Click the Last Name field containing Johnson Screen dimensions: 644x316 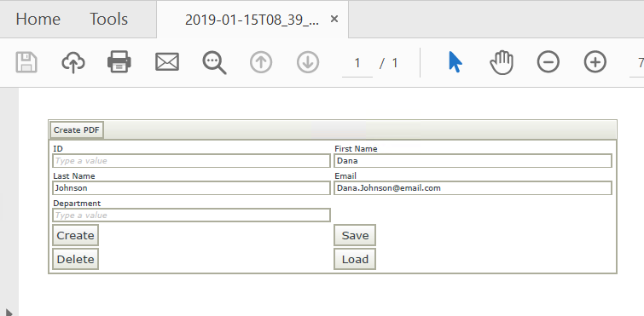coord(191,188)
